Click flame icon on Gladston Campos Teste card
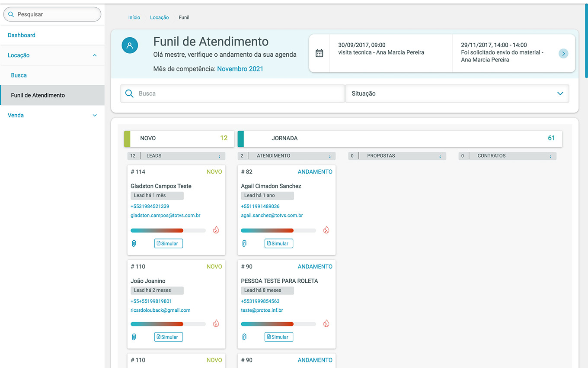The width and height of the screenshot is (588, 368). pos(216,230)
